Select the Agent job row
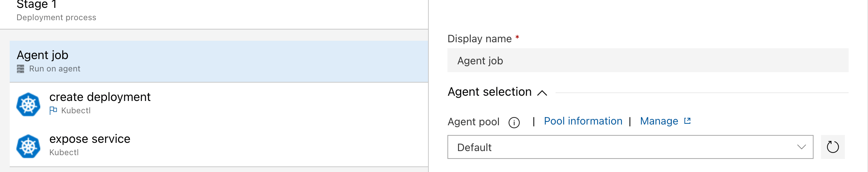Screen dimensions: 868x172 pyautogui.click(x=219, y=61)
